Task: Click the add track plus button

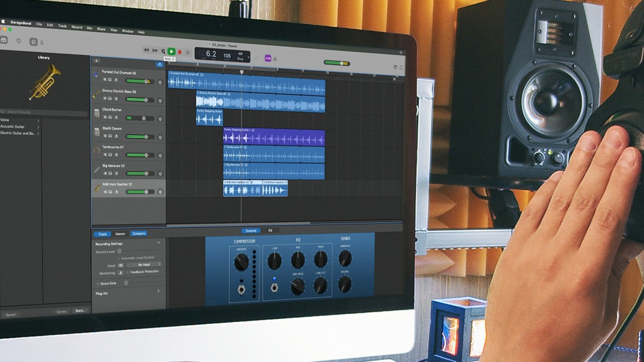Action: click(97, 61)
